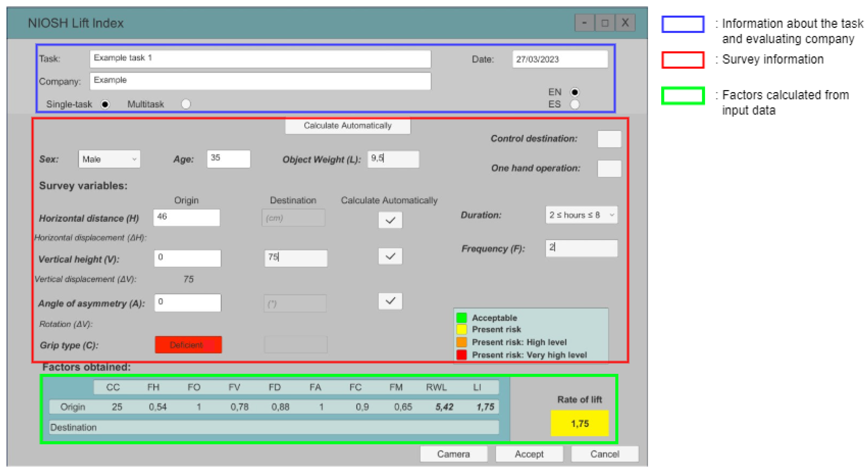
Task: Enable the Control destination checkbox
Action: (x=609, y=139)
